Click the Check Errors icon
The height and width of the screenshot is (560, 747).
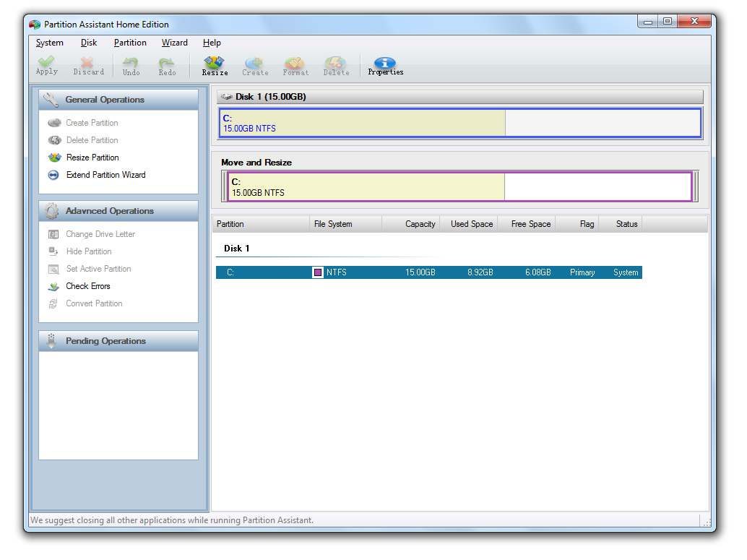53,286
